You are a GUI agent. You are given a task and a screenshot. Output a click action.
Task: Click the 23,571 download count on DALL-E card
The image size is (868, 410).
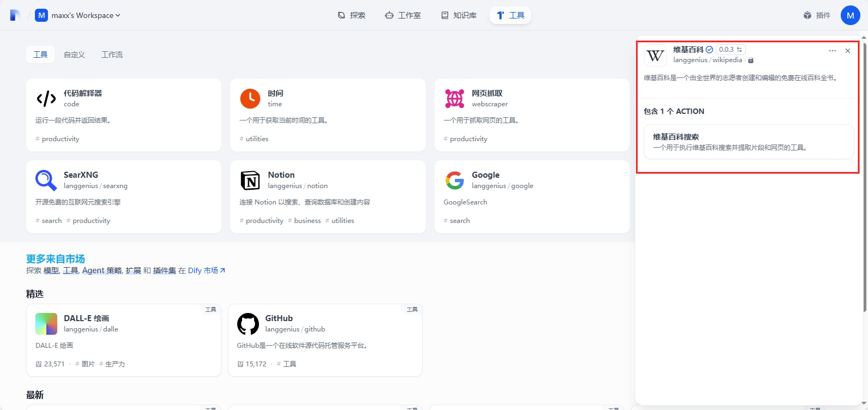tap(50, 364)
